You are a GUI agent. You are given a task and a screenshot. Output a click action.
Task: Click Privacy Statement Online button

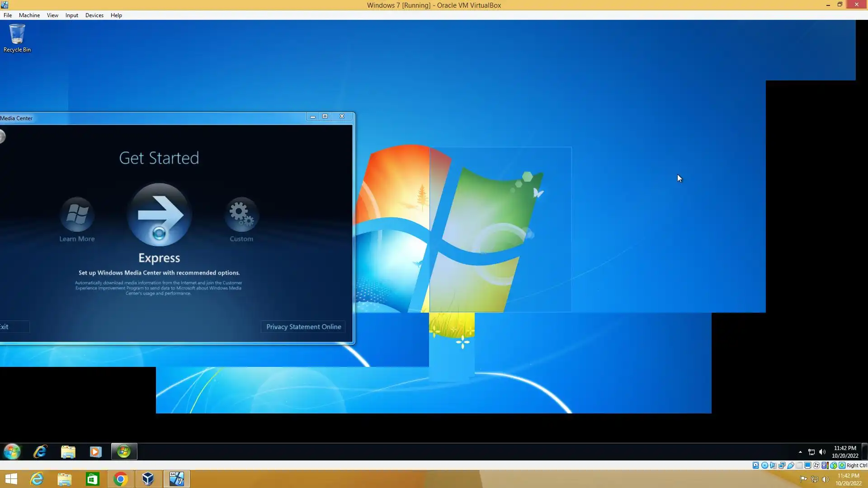[x=303, y=327]
